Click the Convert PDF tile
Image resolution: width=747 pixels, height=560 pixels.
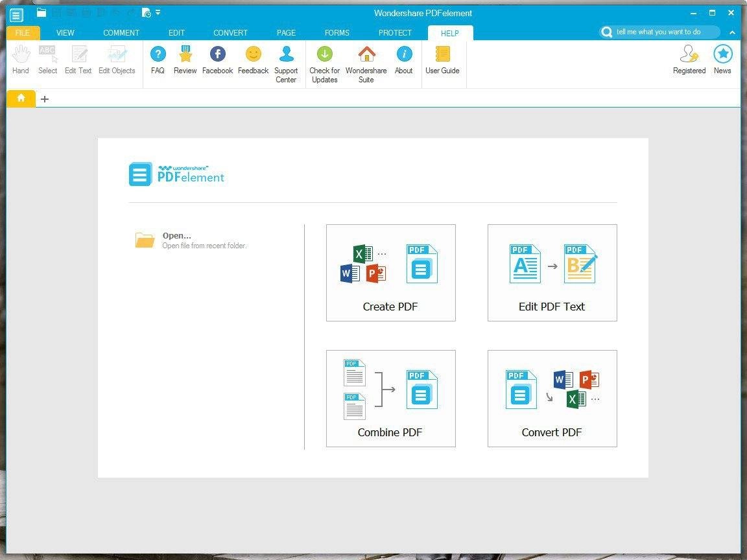point(552,399)
